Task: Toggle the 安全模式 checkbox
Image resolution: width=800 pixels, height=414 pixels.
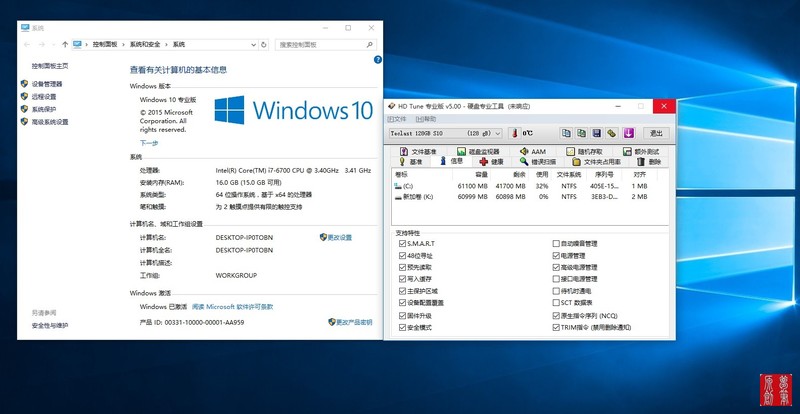Action: [x=403, y=327]
